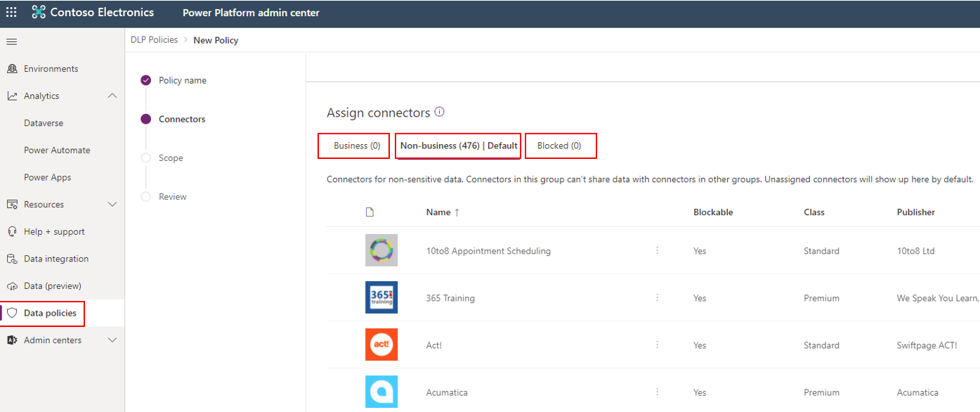Image resolution: width=980 pixels, height=412 pixels.
Task: Go to Policy name step
Action: tap(183, 80)
